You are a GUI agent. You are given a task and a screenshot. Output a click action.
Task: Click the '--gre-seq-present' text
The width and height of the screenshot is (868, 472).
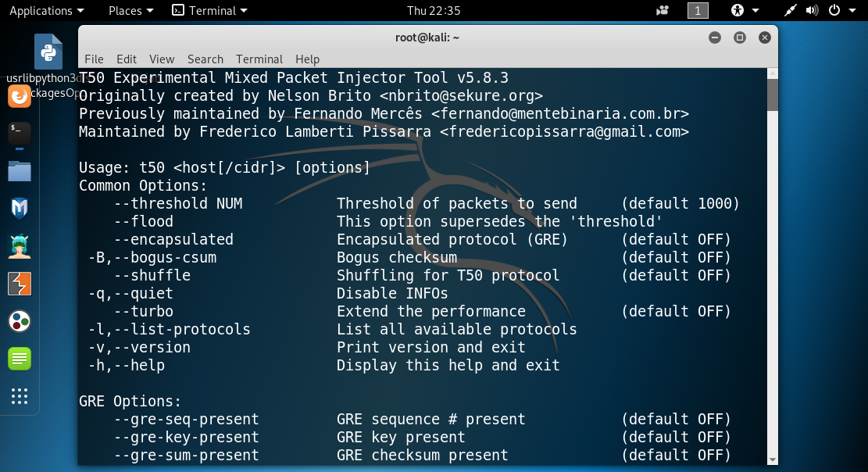(x=187, y=420)
